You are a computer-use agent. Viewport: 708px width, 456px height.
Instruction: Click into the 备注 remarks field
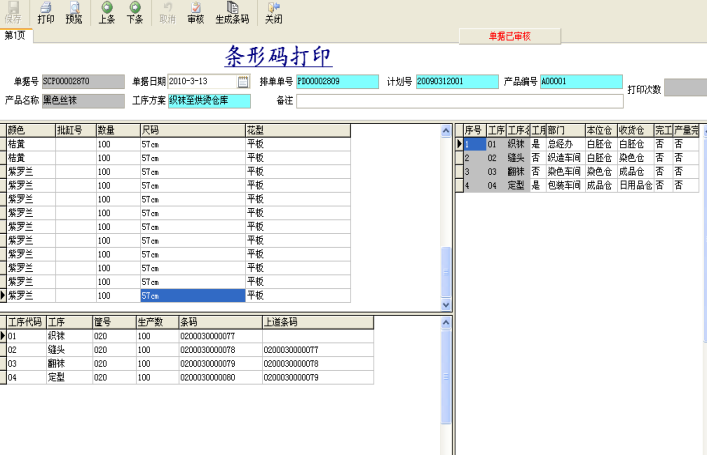pos(460,100)
